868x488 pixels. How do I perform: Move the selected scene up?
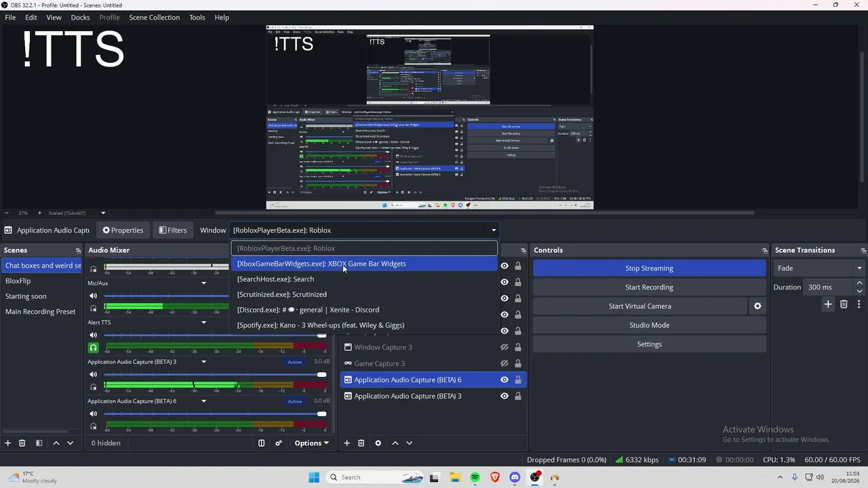(56, 443)
